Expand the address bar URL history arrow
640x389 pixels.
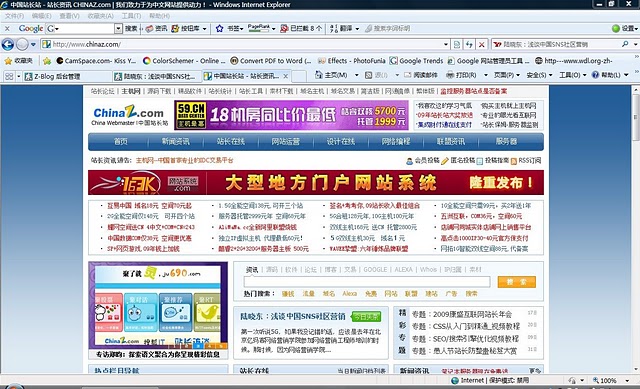coord(446,44)
